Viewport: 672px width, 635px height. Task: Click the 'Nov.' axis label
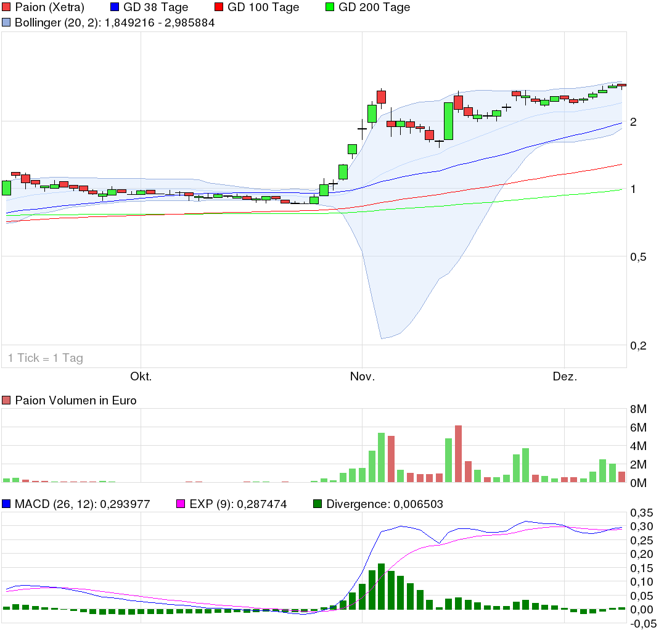tap(363, 377)
